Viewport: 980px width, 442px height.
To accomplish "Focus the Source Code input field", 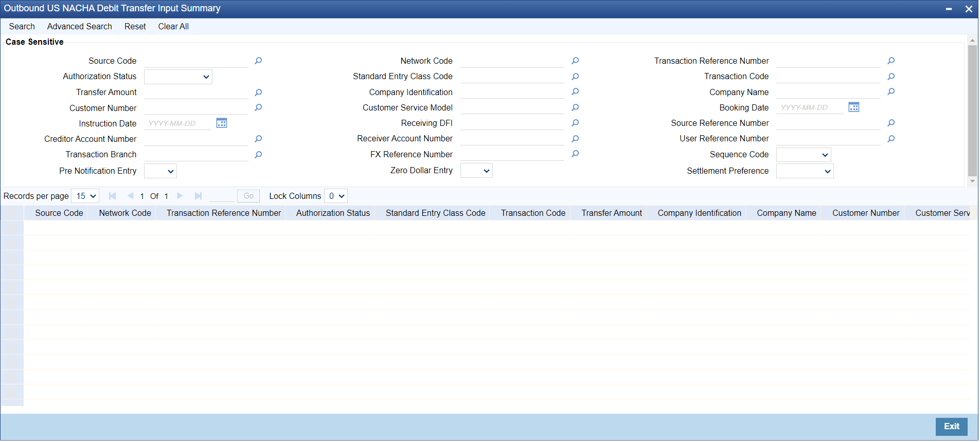I will [196, 61].
